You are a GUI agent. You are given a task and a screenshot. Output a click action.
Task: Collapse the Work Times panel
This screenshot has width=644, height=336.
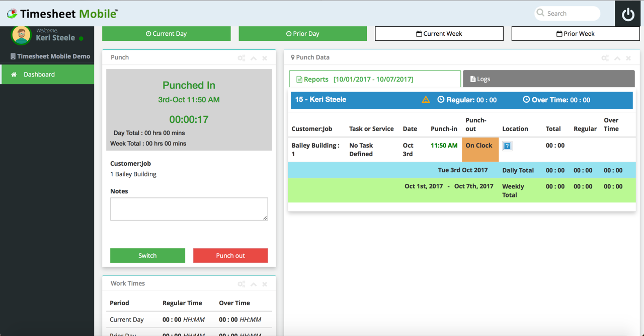[253, 284]
